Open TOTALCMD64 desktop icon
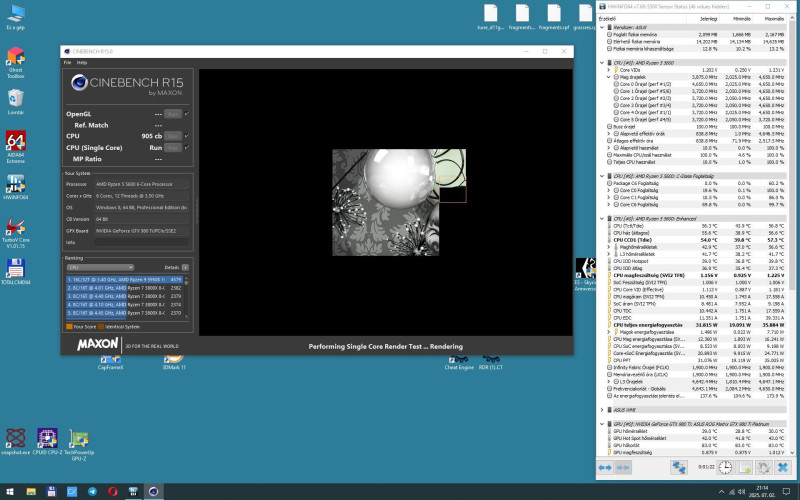 coord(16,271)
